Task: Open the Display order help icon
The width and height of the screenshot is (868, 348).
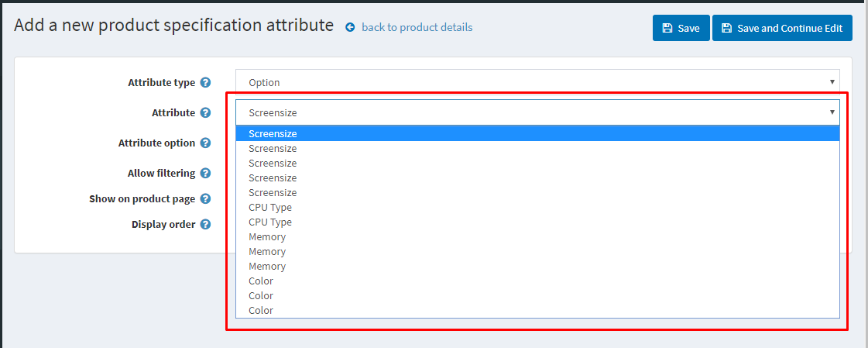Action: (205, 225)
